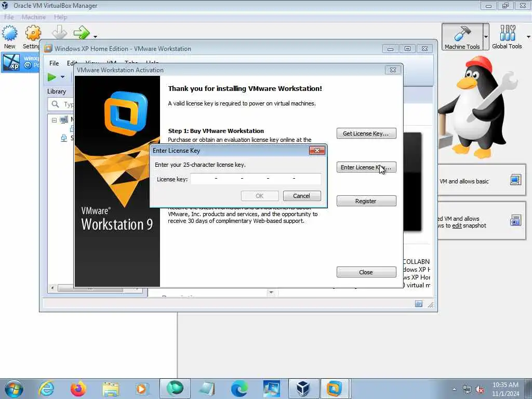This screenshot has height=399, width=532.
Task: Open the Machine Tools dropdown arrow
Action: (486, 37)
